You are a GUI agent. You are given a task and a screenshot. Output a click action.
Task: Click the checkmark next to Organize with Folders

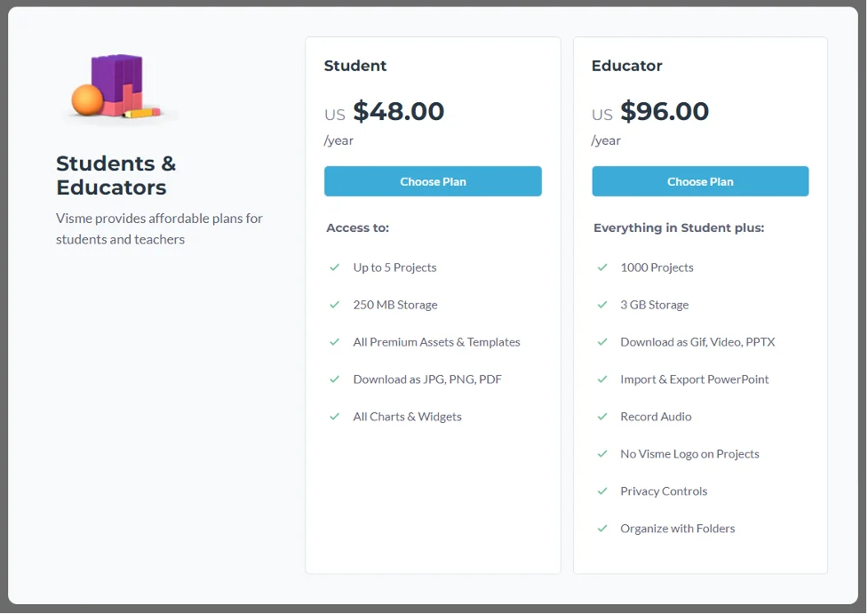(x=602, y=528)
